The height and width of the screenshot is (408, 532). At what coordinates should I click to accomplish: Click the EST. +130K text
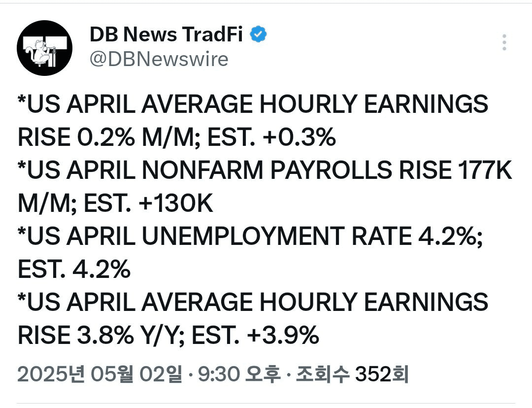(148, 203)
